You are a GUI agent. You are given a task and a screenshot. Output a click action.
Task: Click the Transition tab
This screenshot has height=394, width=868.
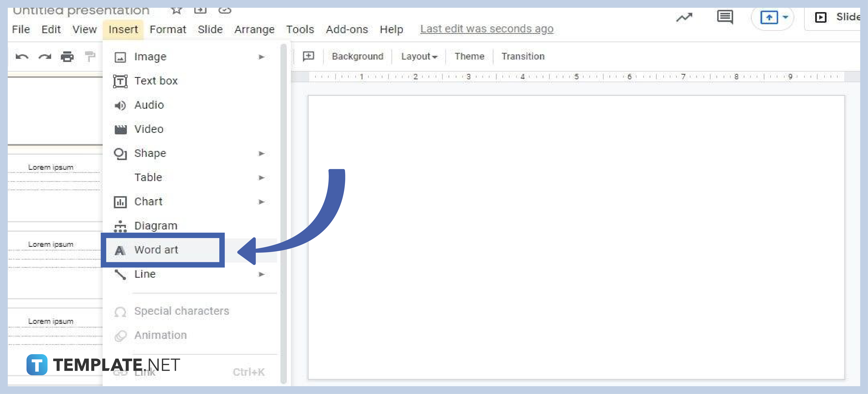click(x=523, y=56)
